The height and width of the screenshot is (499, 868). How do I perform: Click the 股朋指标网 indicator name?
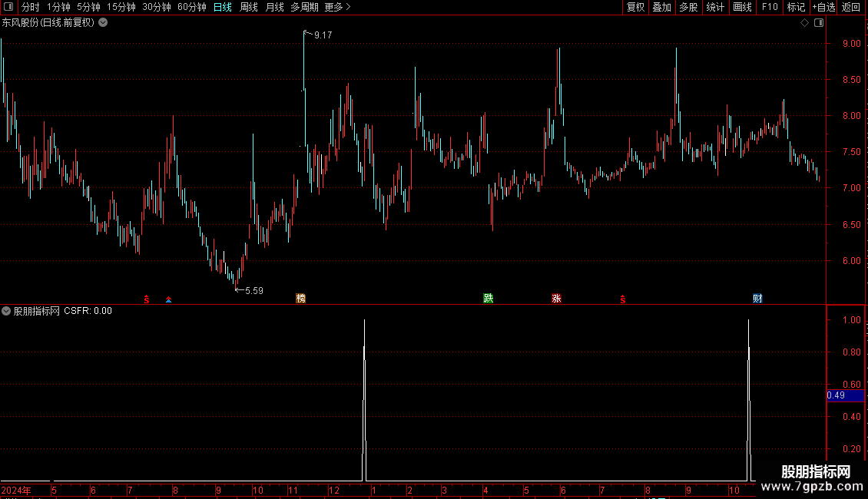pyautogui.click(x=37, y=311)
